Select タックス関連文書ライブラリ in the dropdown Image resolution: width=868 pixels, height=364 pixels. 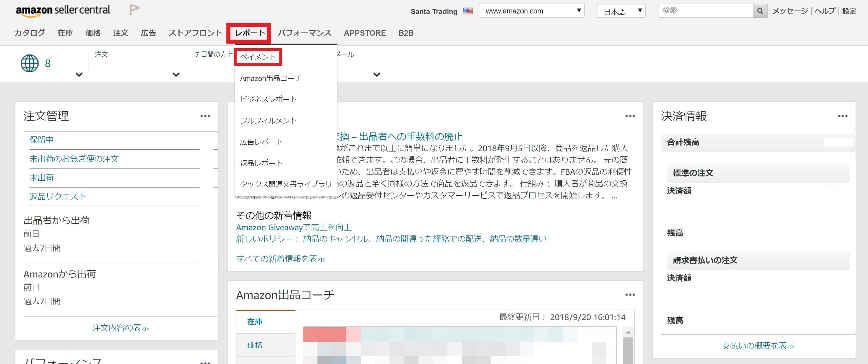tap(286, 184)
